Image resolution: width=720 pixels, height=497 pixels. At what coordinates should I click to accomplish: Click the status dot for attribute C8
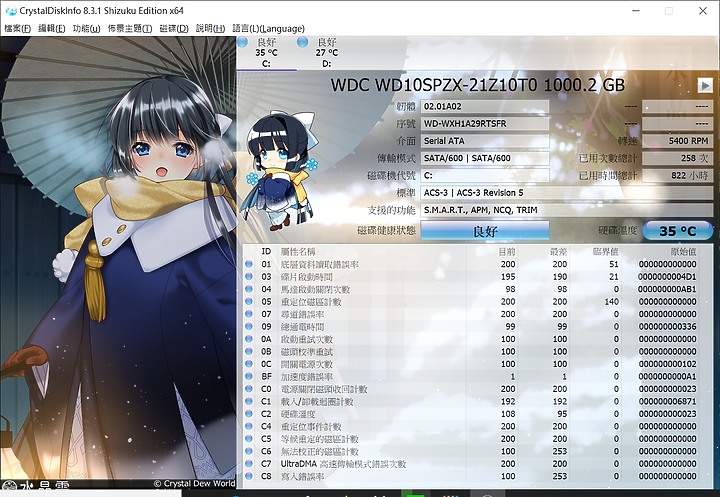click(x=249, y=476)
